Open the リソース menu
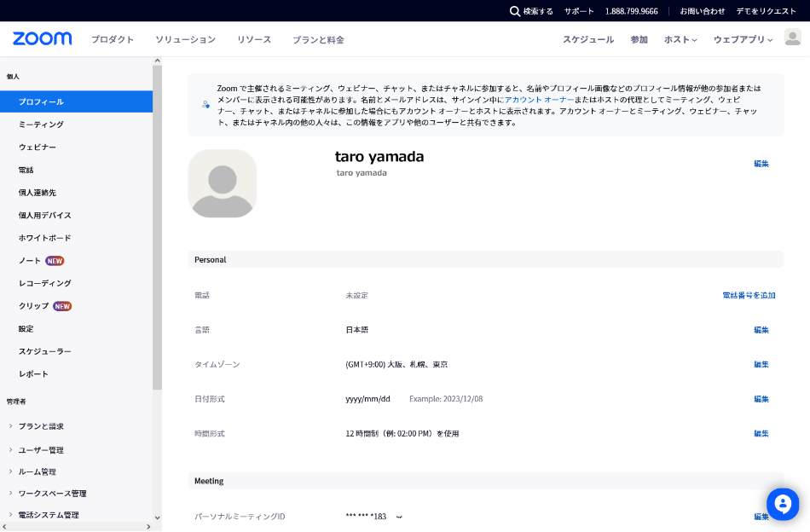Screen dimensions: 810x532 (x=254, y=40)
